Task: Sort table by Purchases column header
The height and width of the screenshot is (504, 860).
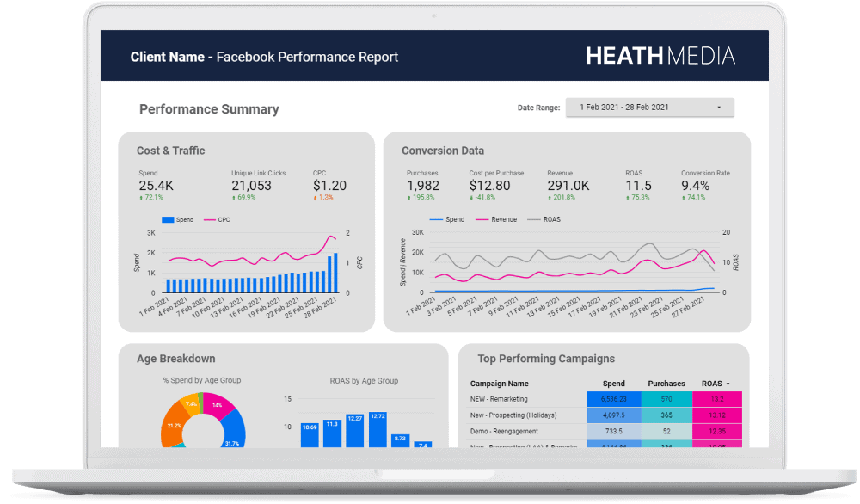Action: coord(666,384)
